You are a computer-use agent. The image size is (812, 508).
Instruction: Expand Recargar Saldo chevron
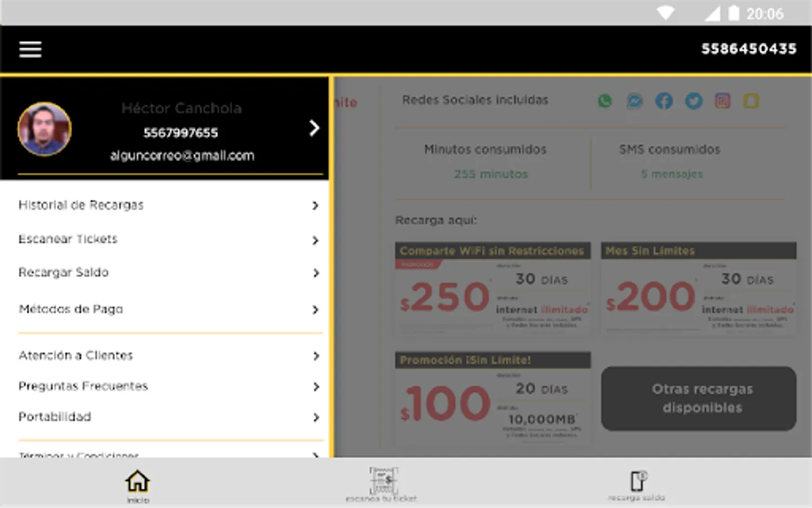[x=316, y=273]
